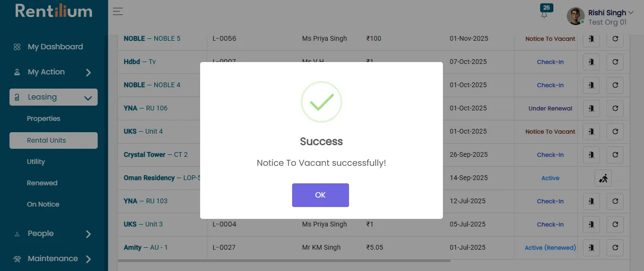Click the horizontal scrollbar below the table
The width and height of the screenshot is (644, 271).
pyautogui.click(x=284, y=261)
